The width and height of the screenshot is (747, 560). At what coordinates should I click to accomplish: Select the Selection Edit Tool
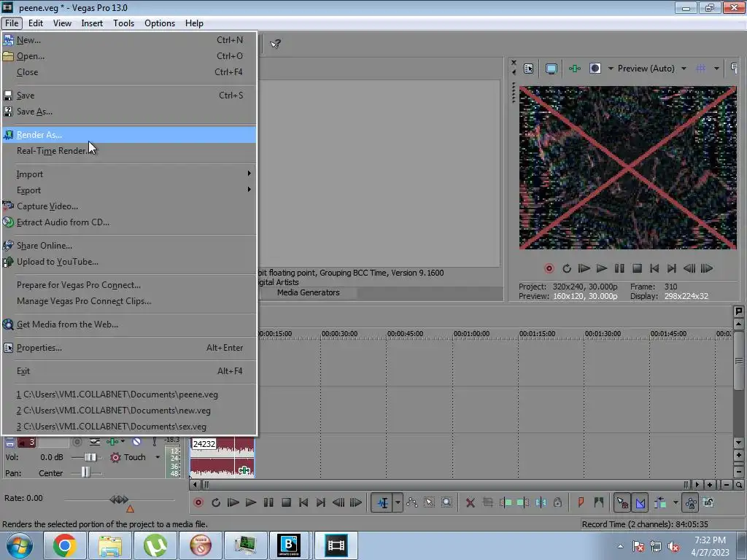[429, 502]
